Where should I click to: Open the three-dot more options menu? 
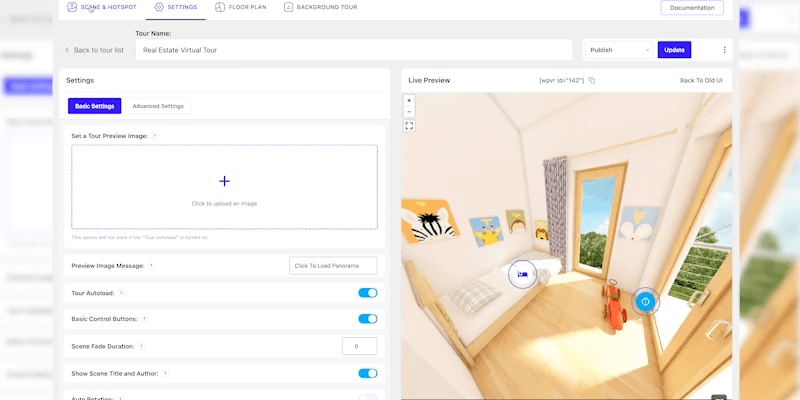click(x=724, y=50)
